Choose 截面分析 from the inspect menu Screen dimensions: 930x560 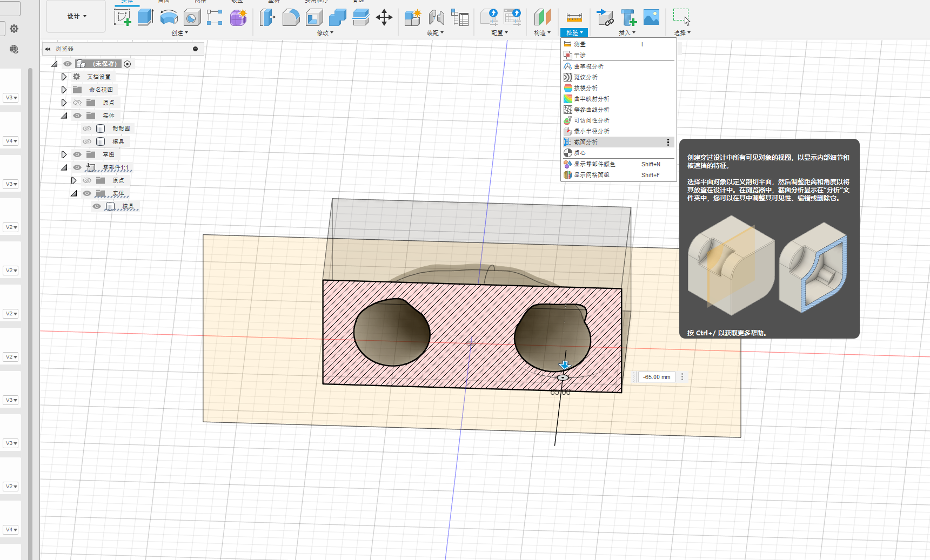586,142
